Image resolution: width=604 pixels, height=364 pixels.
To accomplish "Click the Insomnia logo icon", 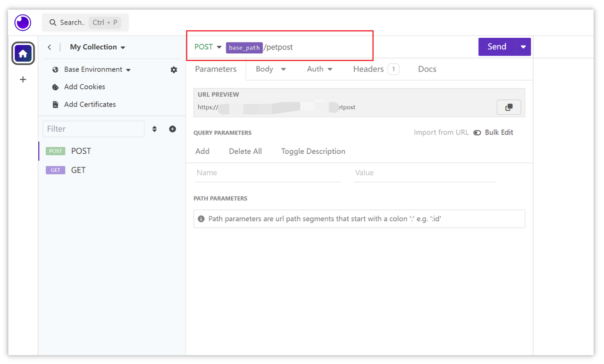I will point(23,22).
